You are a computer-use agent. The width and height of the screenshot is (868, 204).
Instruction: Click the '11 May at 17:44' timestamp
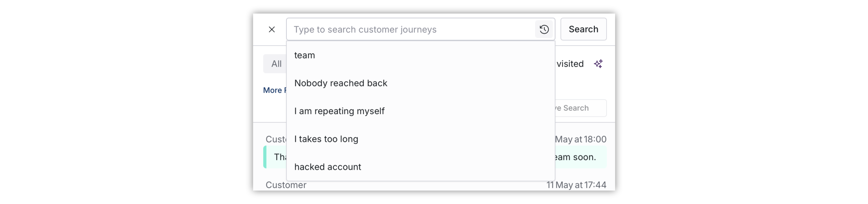click(x=576, y=185)
